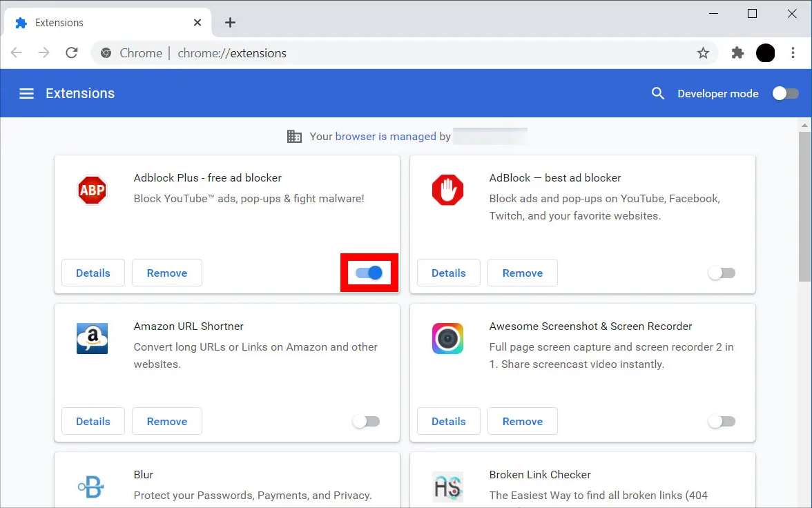Image resolution: width=812 pixels, height=508 pixels.
Task: Click the Adblock Plus ABP logo
Action: point(93,190)
